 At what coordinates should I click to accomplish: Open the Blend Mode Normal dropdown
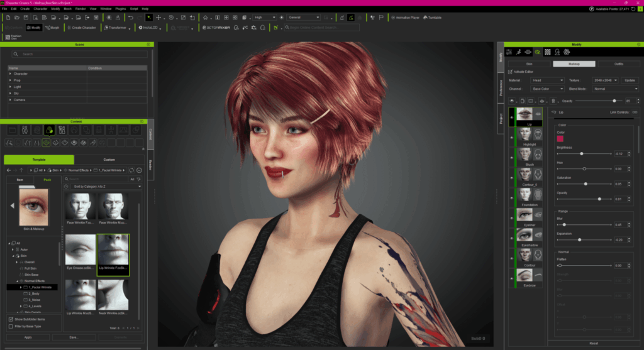coord(615,89)
